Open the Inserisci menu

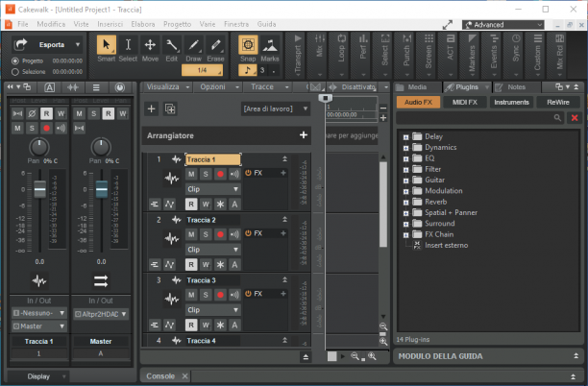click(110, 24)
